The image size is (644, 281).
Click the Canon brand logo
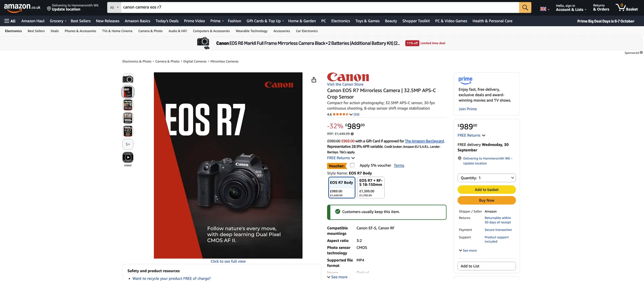(x=348, y=77)
